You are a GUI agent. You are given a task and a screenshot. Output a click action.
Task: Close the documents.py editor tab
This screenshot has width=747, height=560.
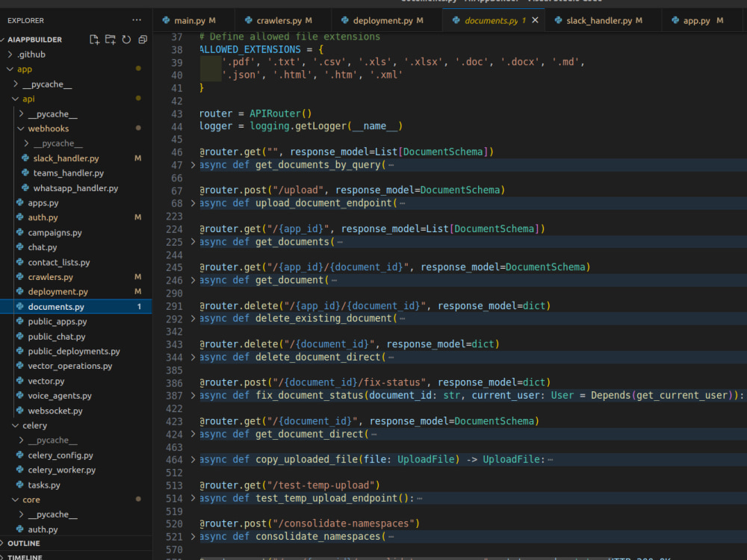coord(535,20)
